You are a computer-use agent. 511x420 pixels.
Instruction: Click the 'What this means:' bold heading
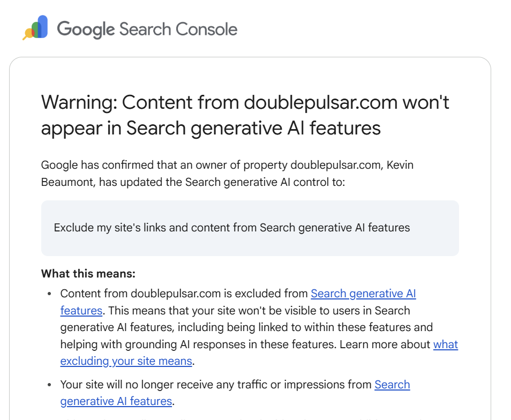click(88, 274)
